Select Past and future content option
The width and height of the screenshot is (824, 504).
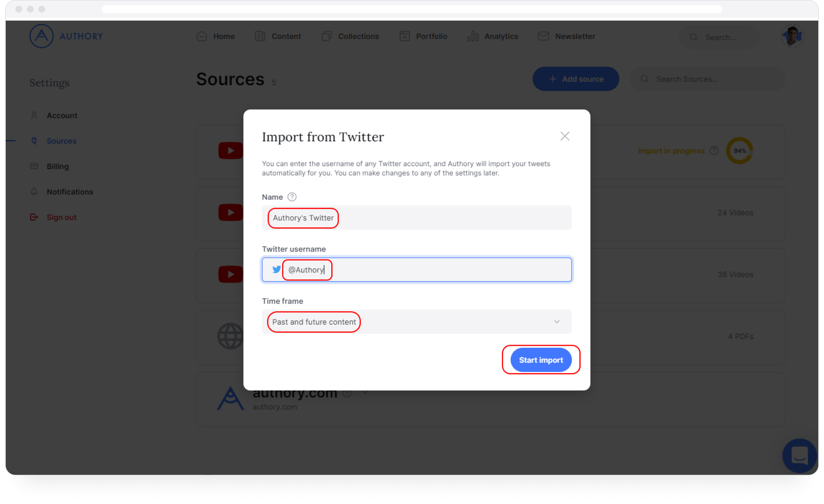coord(417,322)
